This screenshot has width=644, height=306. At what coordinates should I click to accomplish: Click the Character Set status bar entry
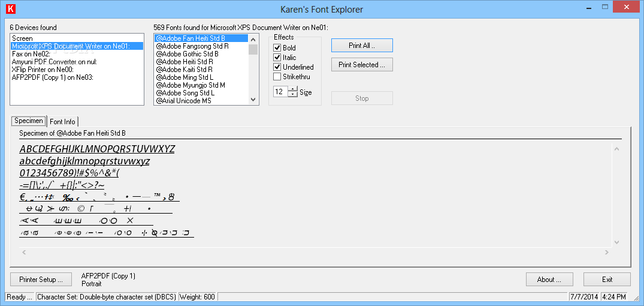(x=107, y=297)
